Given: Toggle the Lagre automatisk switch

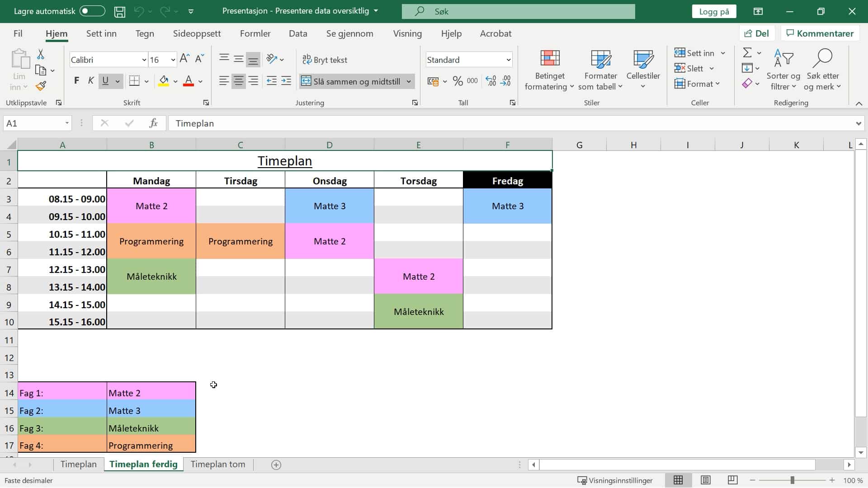Looking at the screenshot, I should (x=92, y=11).
